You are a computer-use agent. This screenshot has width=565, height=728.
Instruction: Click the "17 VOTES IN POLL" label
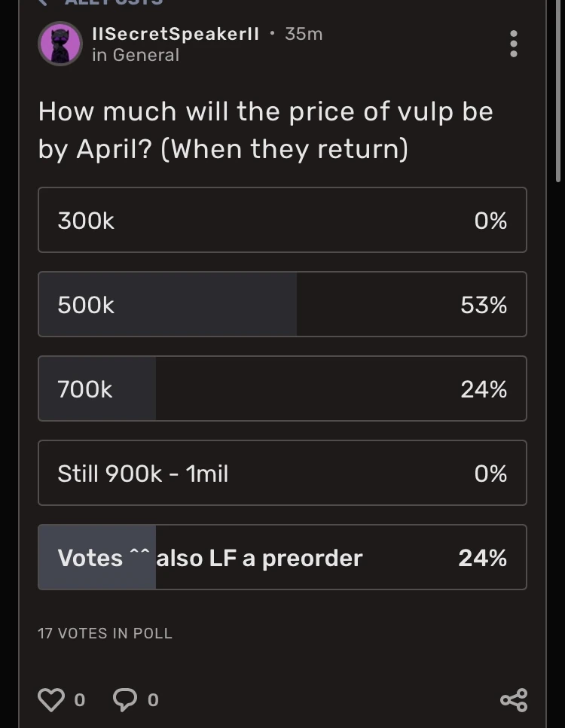105,633
